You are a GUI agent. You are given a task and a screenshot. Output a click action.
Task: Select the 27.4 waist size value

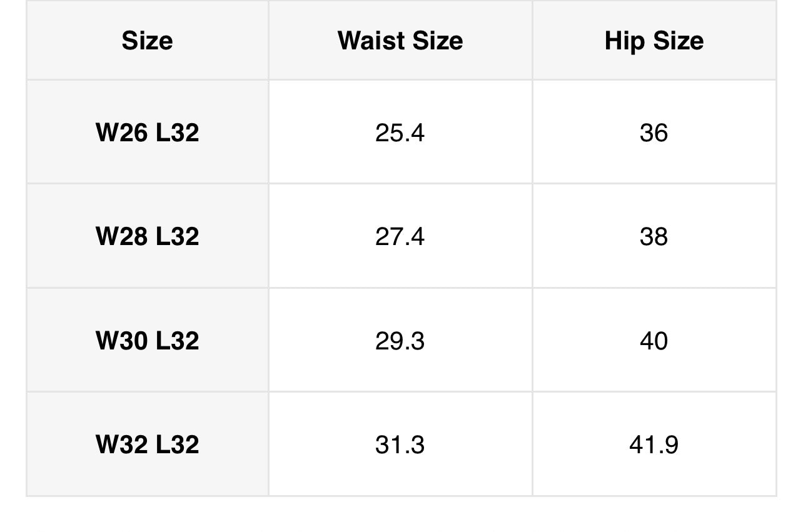pyautogui.click(x=400, y=236)
